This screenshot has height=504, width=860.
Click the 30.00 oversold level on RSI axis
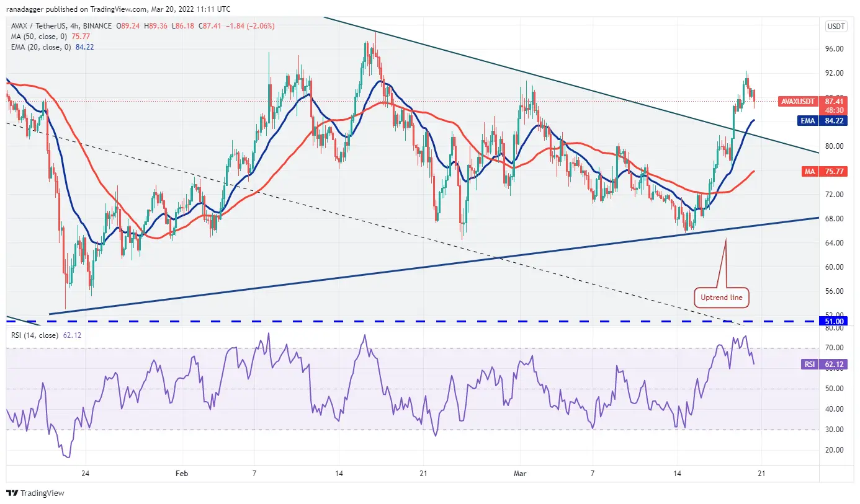click(x=833, y=430)
